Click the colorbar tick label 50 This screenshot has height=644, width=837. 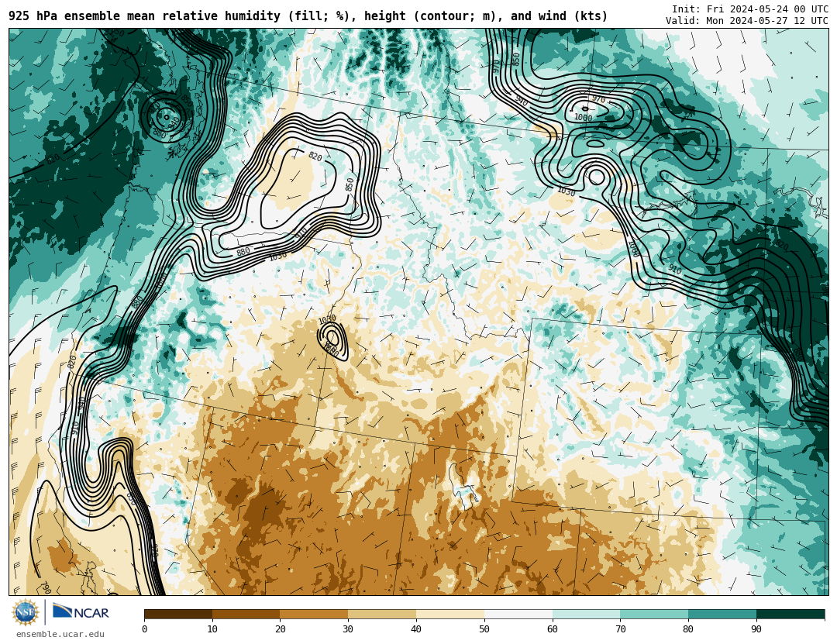pos(484,629)
